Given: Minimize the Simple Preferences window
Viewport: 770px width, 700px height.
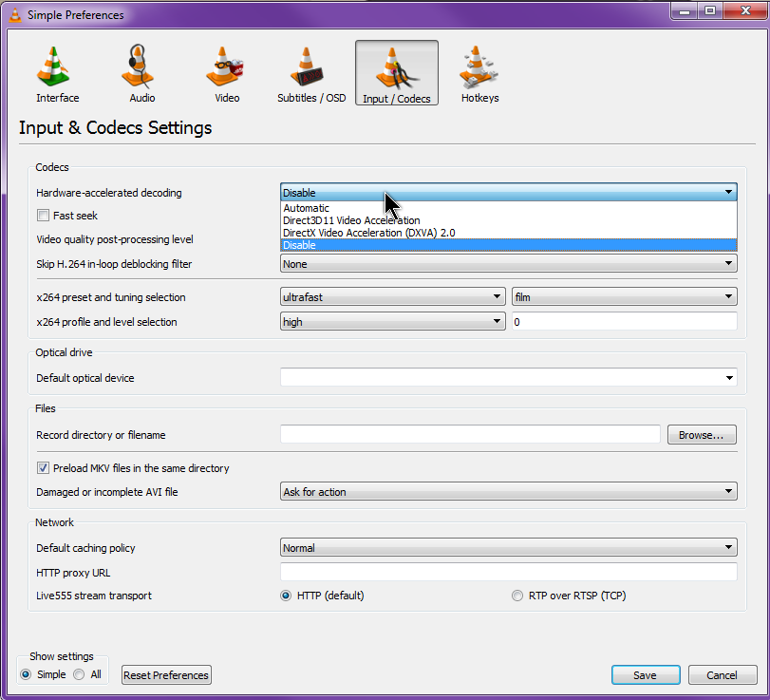Looking at the screenshot, I should [685, 10].
